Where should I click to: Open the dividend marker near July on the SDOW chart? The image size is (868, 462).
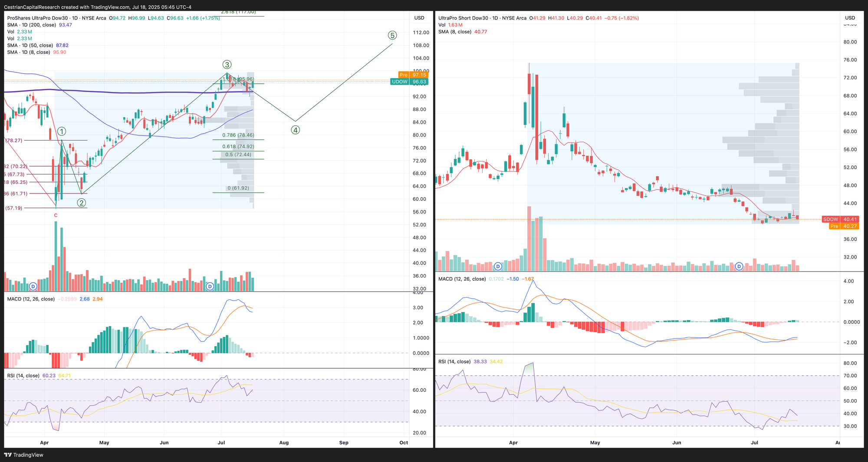point(740,266)
